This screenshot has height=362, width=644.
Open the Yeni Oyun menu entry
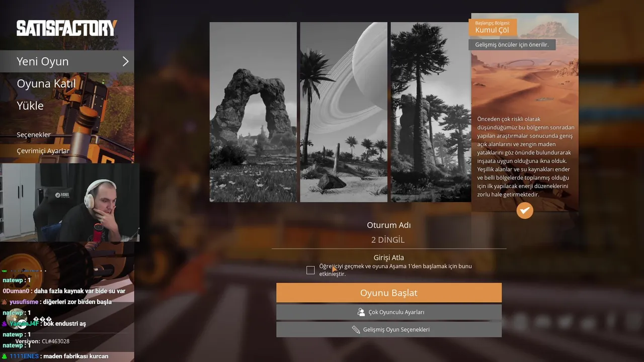[x=67, y=61]
